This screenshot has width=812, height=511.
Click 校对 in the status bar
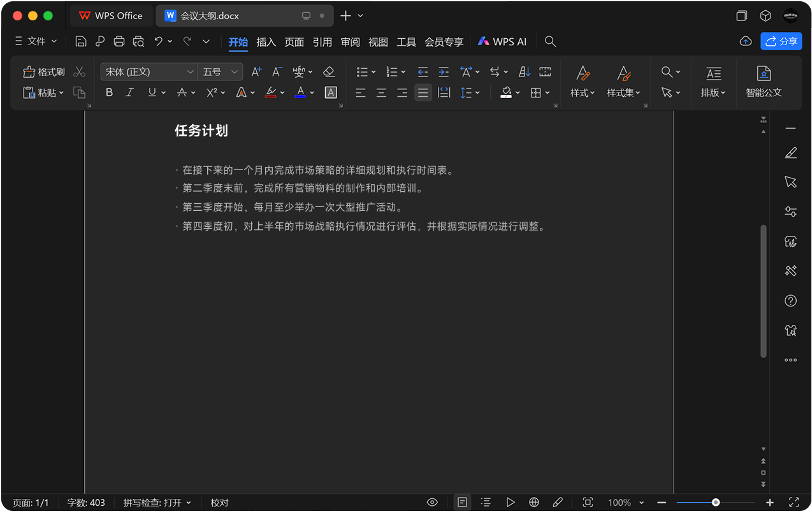[219, 503]
